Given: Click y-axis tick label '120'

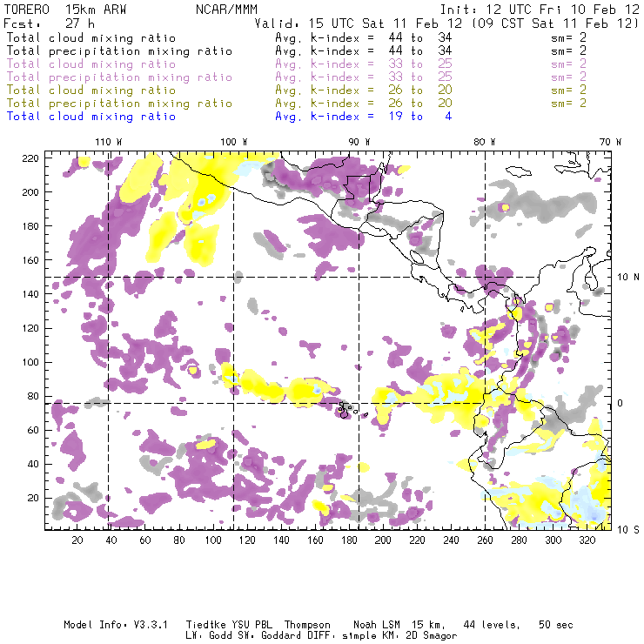Looking at the screenshot, I should [30, 328].
